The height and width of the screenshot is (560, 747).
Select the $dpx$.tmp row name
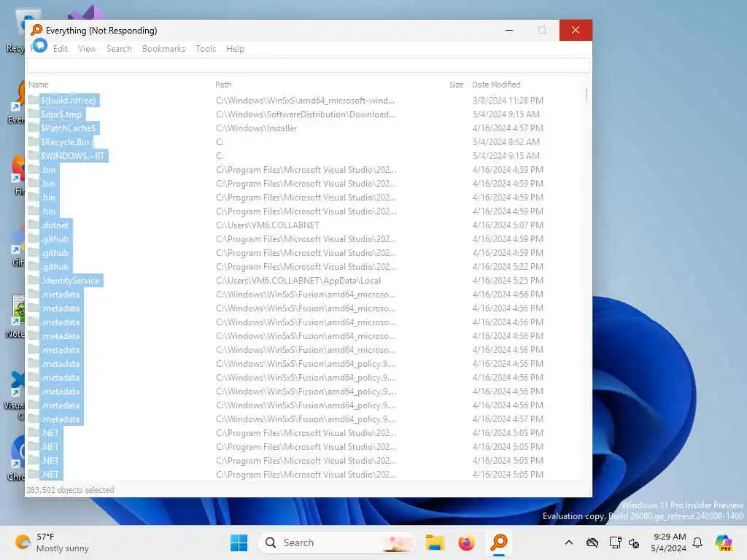61,114
